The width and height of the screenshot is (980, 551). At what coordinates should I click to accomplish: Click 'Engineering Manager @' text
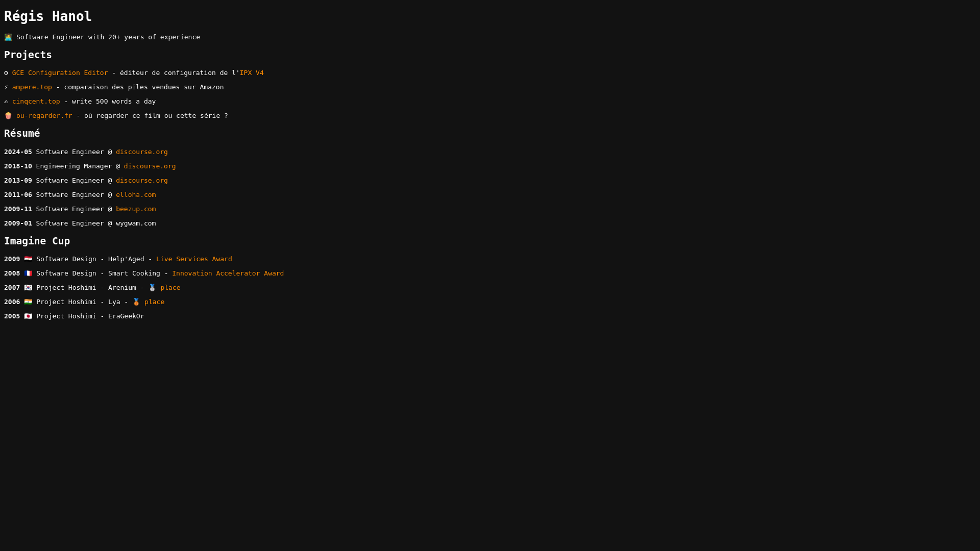pos(78,166)
